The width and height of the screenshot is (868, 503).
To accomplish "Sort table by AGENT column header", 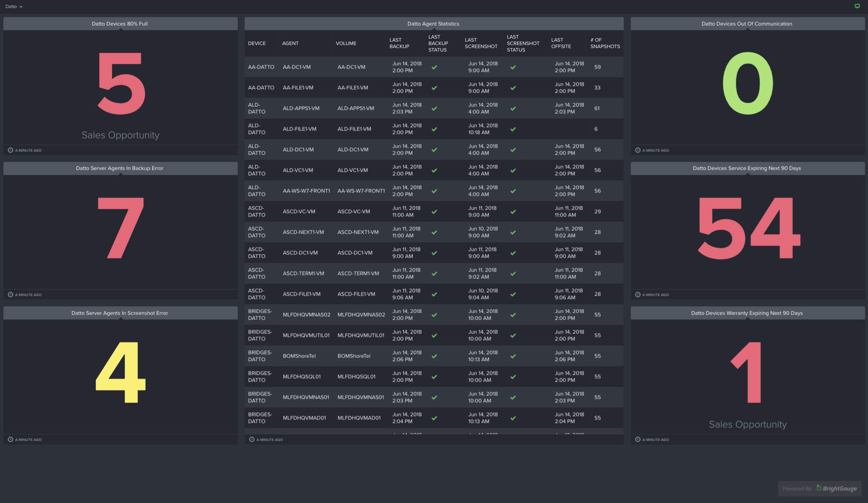I will pos(290,43).
